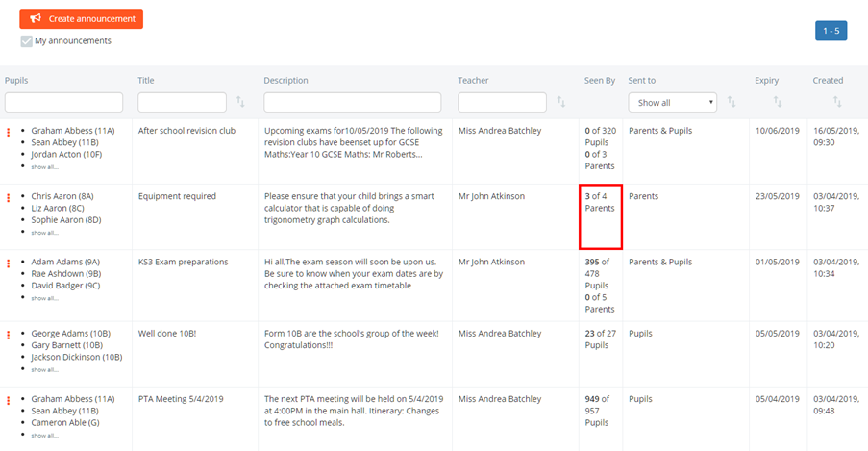Expand 'show all' pupils in KS3 Exam preparations row
This screenshot has width=868, height=451.
(x=44, y=298)
